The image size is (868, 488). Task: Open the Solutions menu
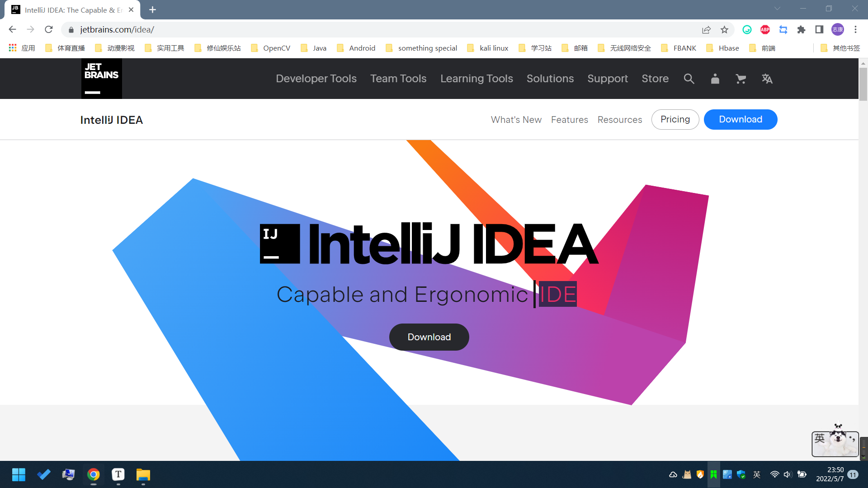point(550,79)
